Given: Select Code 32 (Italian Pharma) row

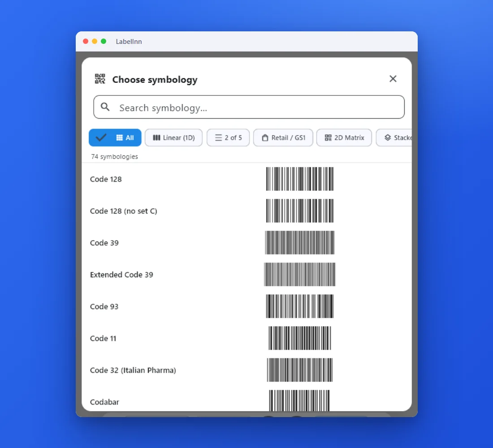Looking at the screenshot, I should point(246,370).
